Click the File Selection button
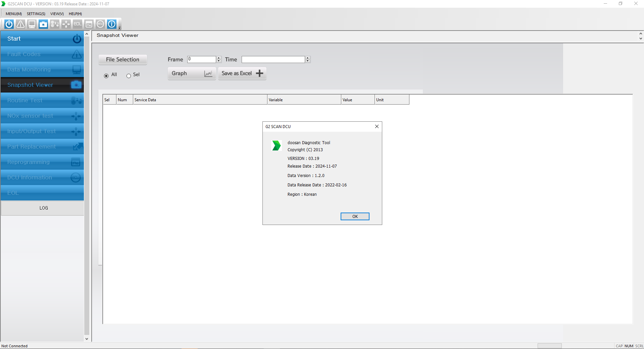 tap(122, 59)
